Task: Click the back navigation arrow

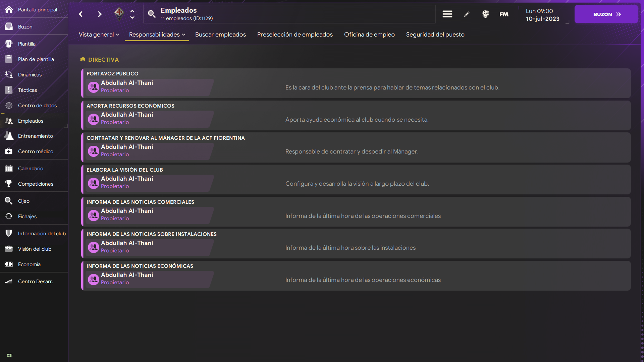Action: [80, 14]
